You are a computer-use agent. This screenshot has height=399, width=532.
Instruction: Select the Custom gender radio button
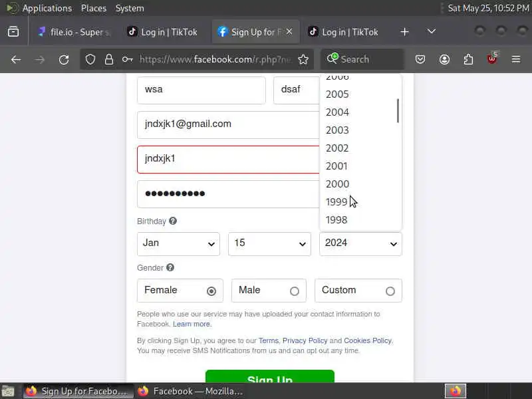click(x=390, y=291)
